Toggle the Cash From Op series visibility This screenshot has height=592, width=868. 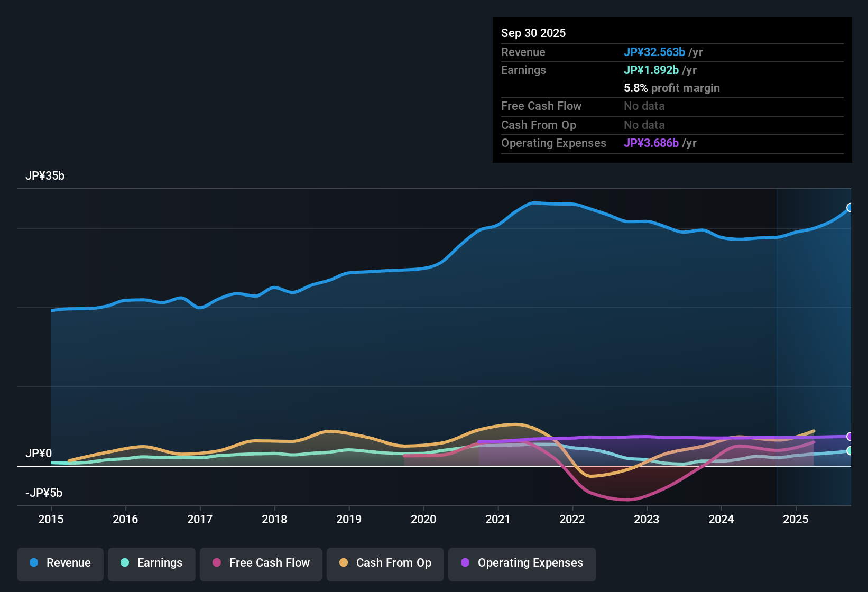(x=385, y=563)
